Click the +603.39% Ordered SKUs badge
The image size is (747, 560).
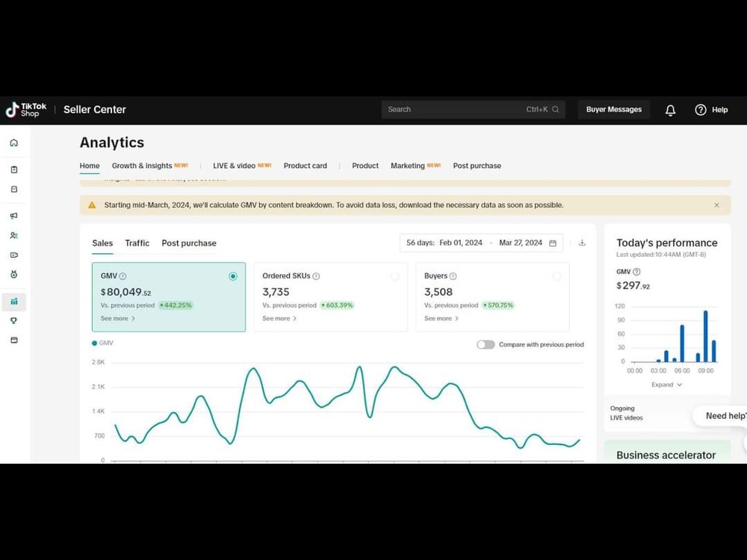point(337,305)
